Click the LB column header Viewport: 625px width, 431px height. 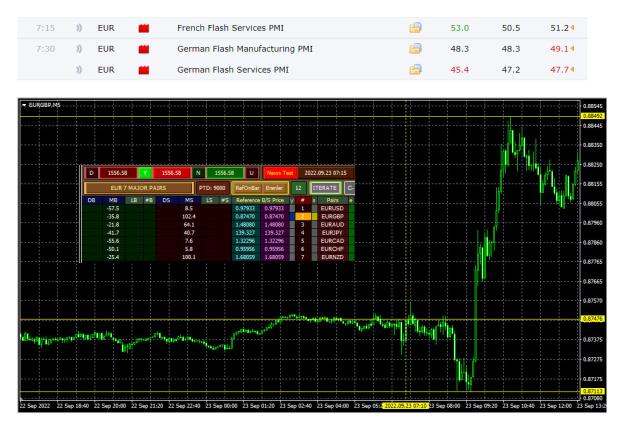pos(134,200)
